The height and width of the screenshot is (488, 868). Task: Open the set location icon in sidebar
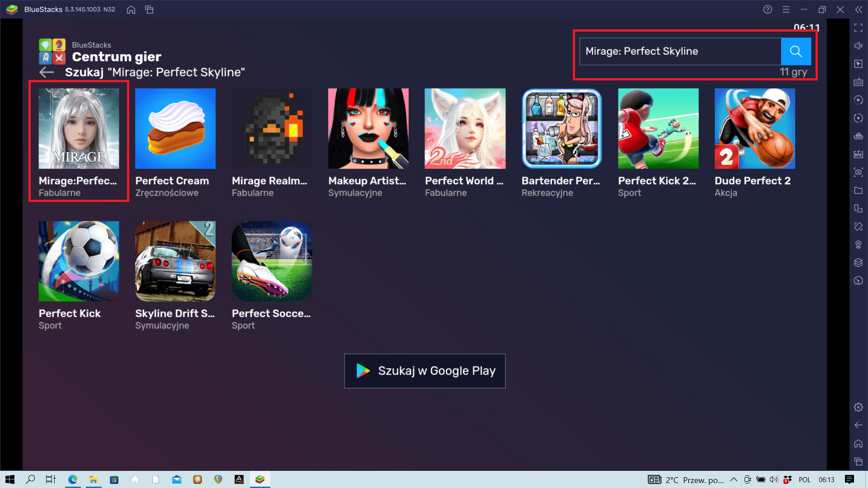pyautogui.click(x=859, y=244)
